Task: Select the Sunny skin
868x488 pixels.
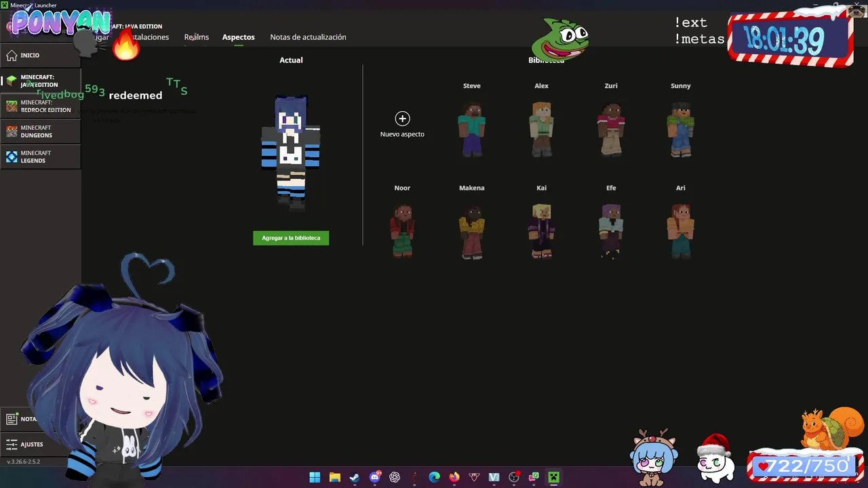Action: pyautogui.click(x=680, y=129)
